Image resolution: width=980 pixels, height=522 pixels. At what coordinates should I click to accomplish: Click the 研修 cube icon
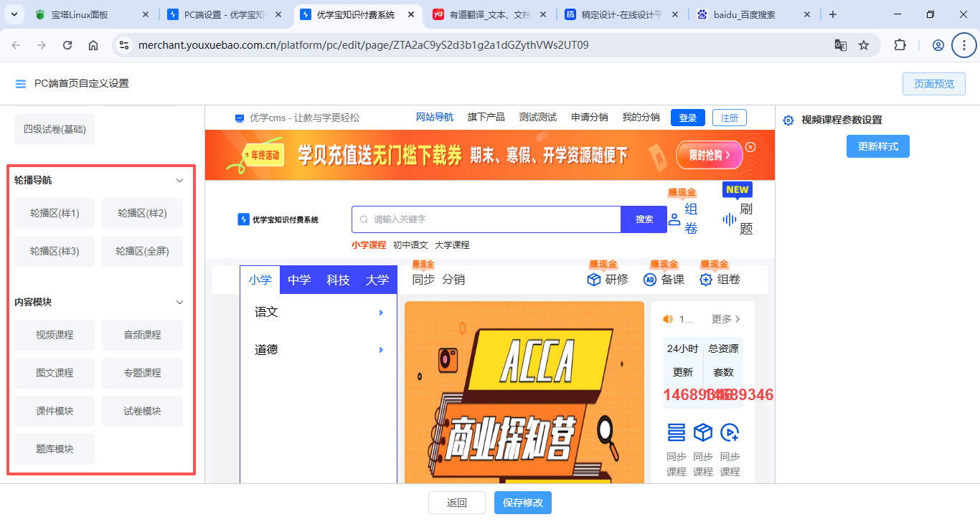(593, 280)
